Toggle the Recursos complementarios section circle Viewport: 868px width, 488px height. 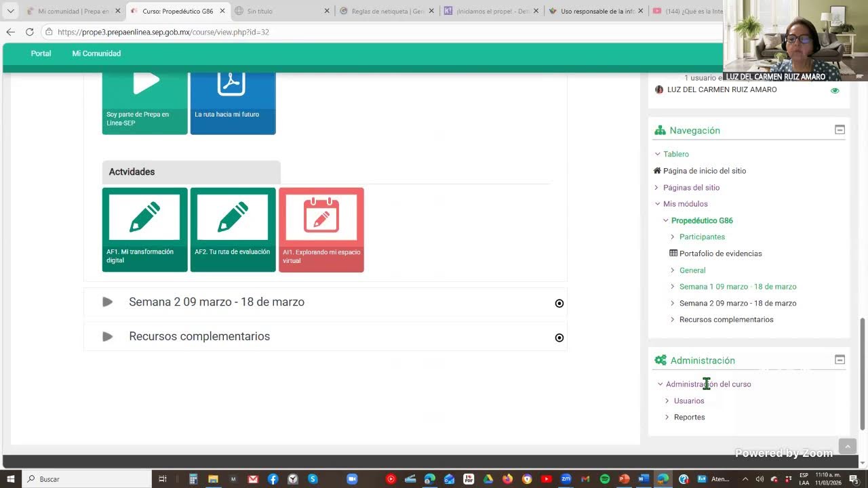559,338
